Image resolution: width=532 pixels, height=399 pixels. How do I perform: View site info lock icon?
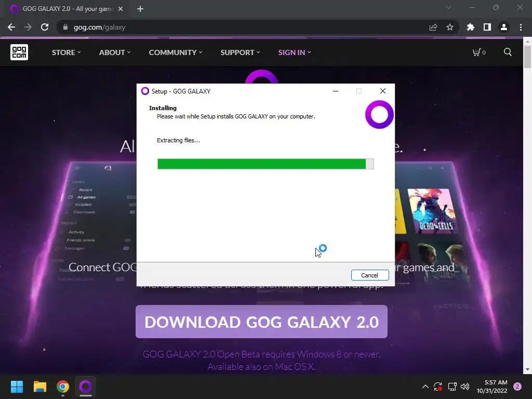[x=65, y=27]
